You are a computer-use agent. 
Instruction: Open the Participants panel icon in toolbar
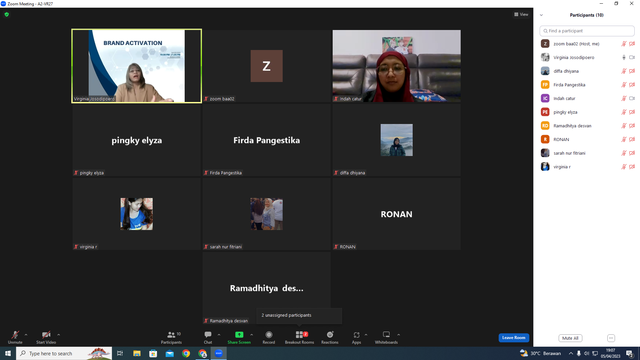click(171, 335)
